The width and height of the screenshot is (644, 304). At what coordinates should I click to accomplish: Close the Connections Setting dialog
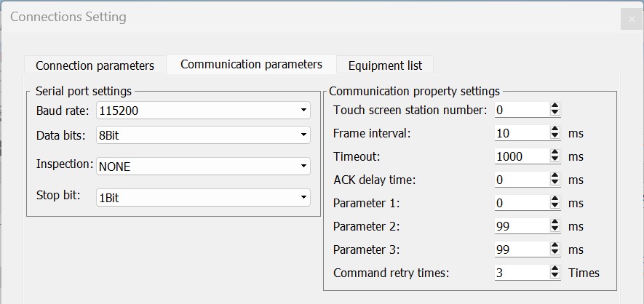[632, 20]
